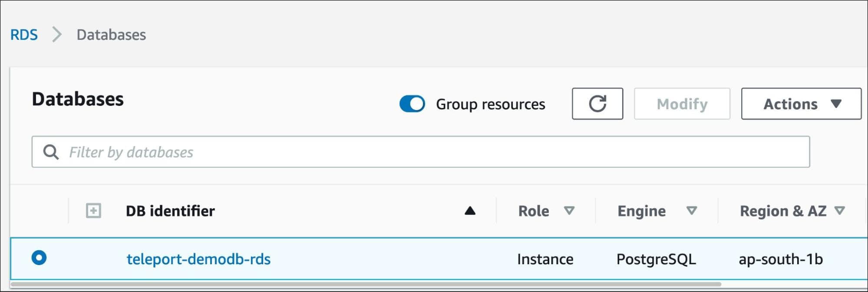Click the ap-south-1b region cell
The height and width of the screenshot is (292, 868).
[x=781, y=259]
